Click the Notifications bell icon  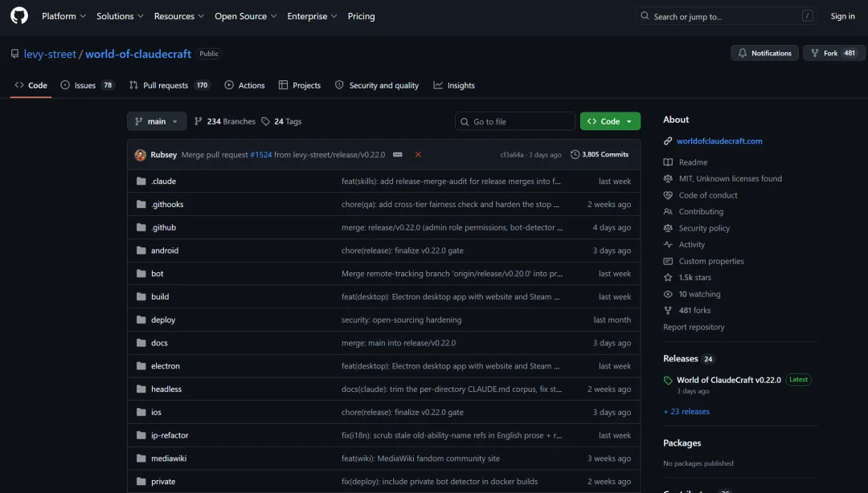(x=743, y=53)
